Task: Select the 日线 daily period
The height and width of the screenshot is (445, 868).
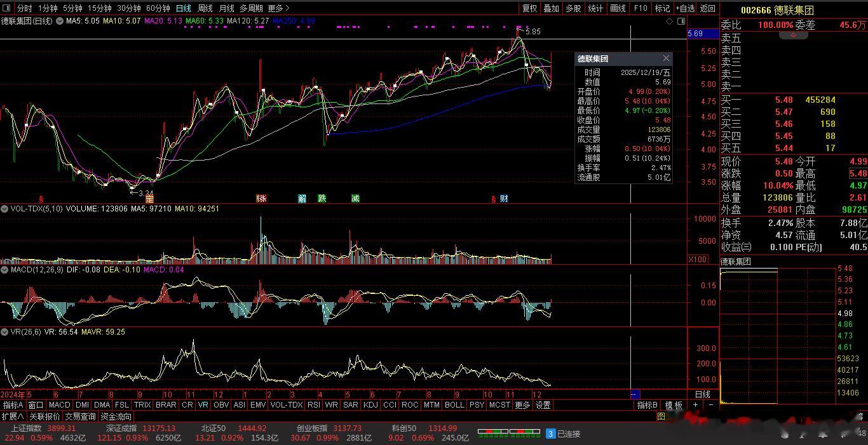Action: 183,8
